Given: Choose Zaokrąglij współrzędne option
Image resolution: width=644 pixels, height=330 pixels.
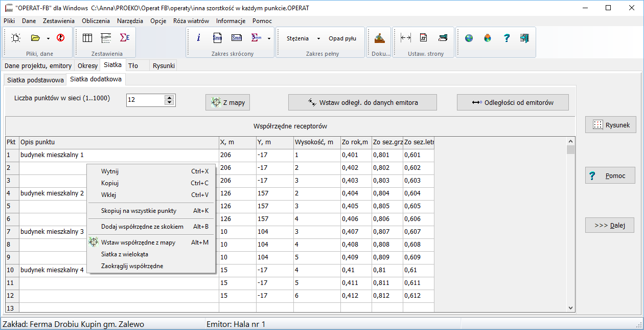Looking at the screenshot, I should click(x=151, y=266).
